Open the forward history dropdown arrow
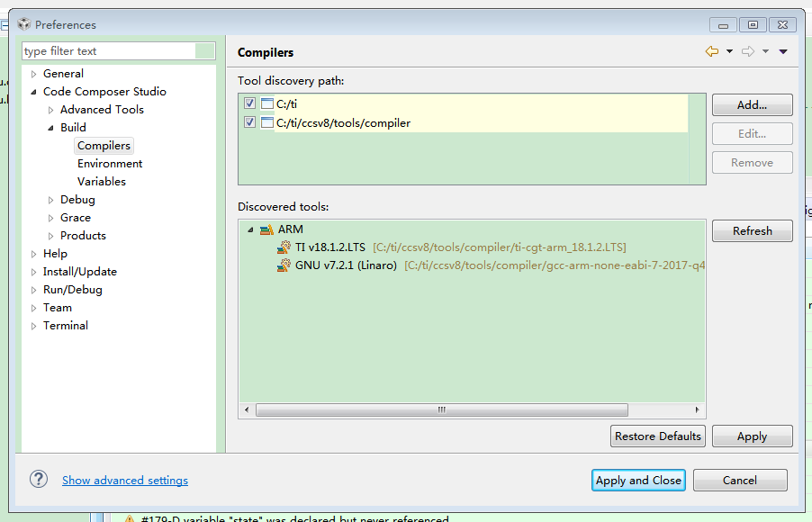 [765, 51]
